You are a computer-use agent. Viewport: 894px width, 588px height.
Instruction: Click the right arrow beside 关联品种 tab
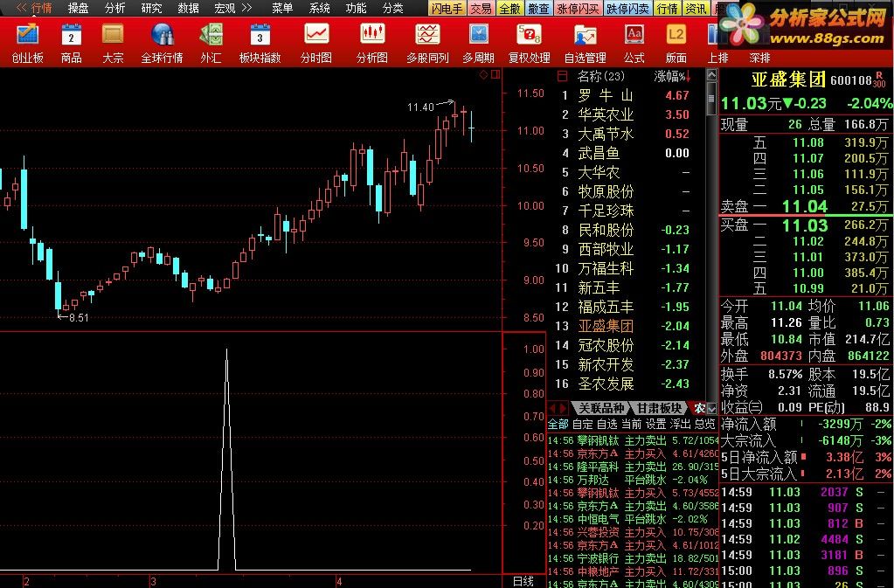pyautogui.click(x=564, y=408)
